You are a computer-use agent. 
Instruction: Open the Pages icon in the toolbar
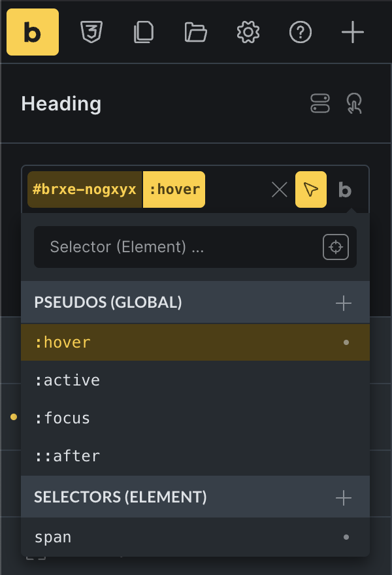(x=143, y=32)
